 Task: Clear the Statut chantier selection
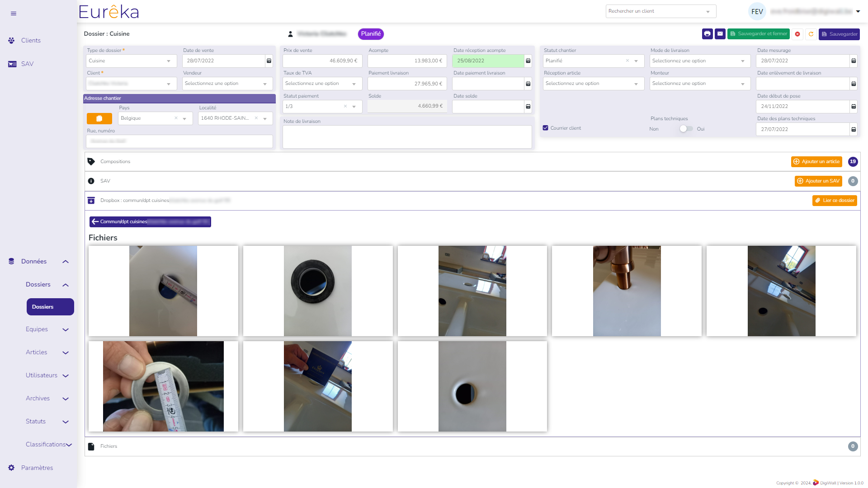[627, 61]
